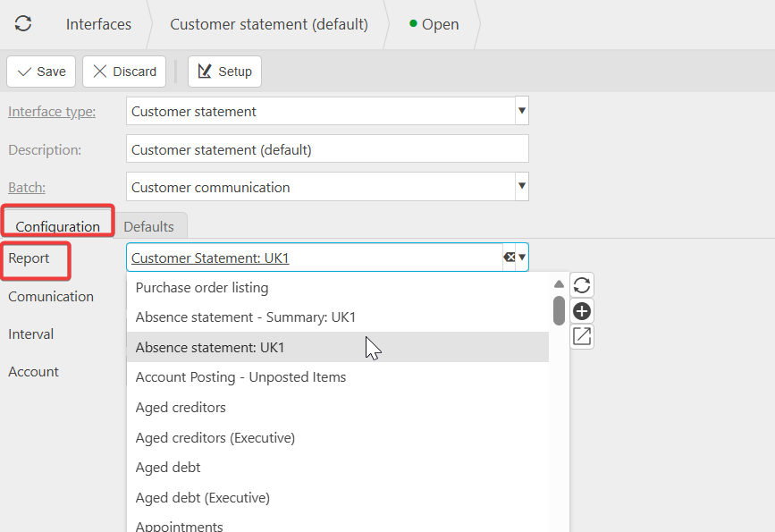Click inside the Description text field
775x532 pixels.
[327, 149]
